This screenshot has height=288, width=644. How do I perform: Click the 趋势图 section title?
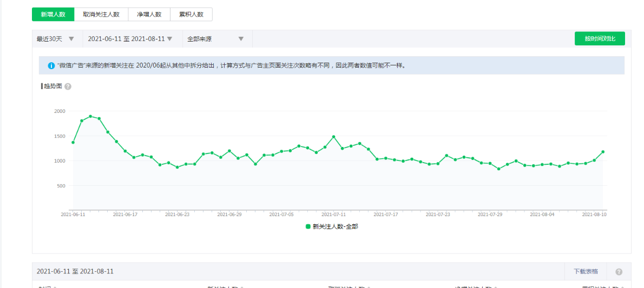pyautogui.click(x=53, y=86)
